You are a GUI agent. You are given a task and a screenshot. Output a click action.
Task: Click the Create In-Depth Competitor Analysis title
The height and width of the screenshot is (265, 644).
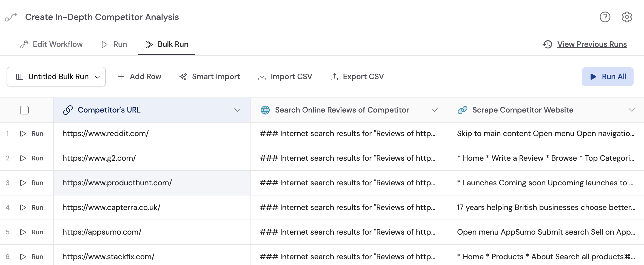(102, 17)
